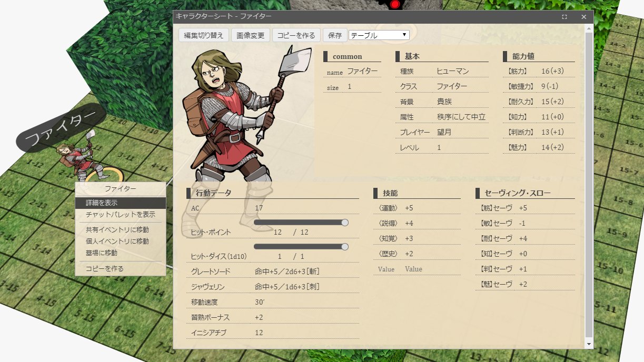Click the panel scrollbar down arrow
Screen dimensions: 644x362
pyautogui.click(x=589, y=344)
